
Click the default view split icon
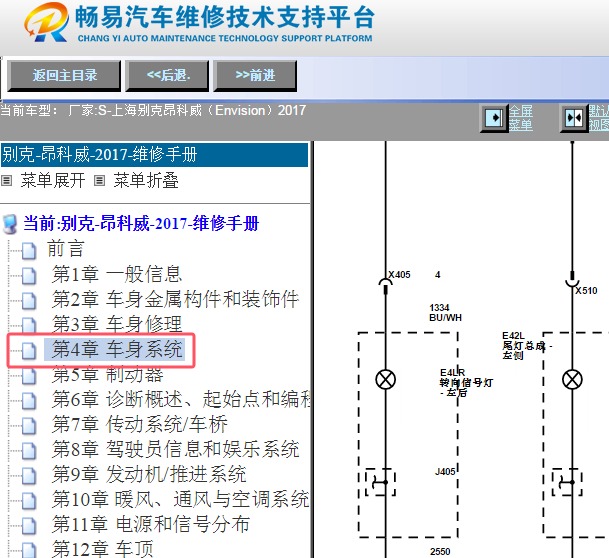(x=574, y=118)
